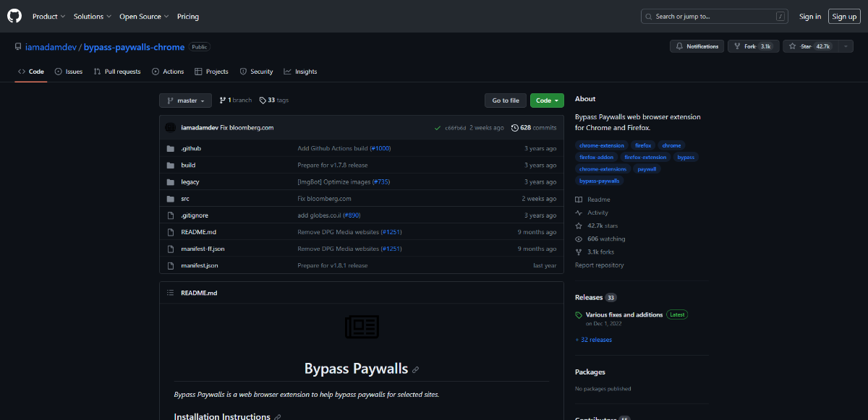Click the legacy folder icon
Viewport: 868px width, 420px height.
coord(171,182)
